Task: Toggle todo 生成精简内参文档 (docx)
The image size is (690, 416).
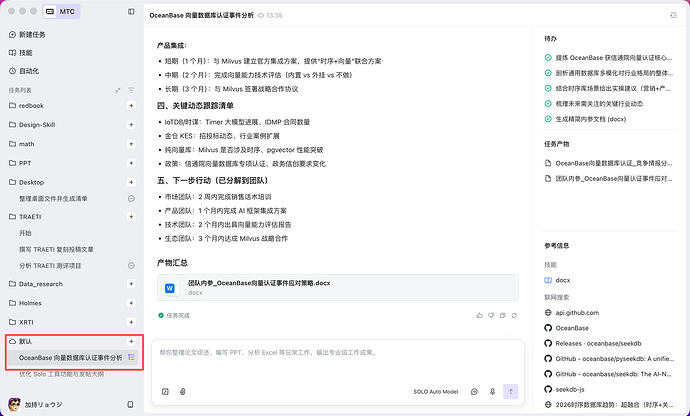Action: 548,119
